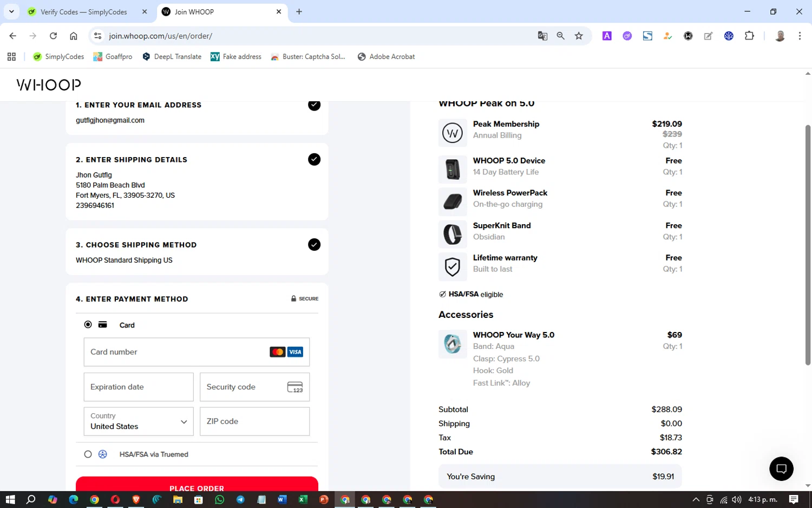Click the clock showing 4:13 p. m.
Image resolution: width=812 pixels, height=508 pixels.
pos(763,499)
